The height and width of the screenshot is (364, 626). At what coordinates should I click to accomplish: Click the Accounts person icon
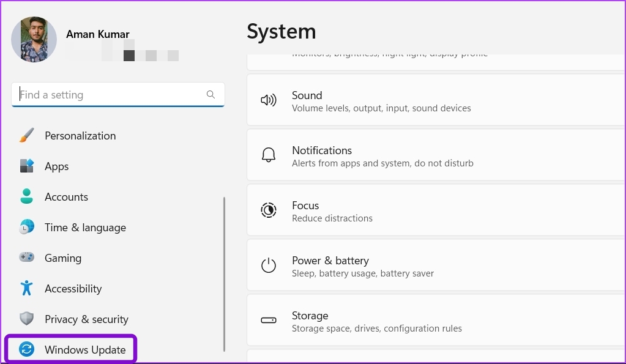pos(27,196)
